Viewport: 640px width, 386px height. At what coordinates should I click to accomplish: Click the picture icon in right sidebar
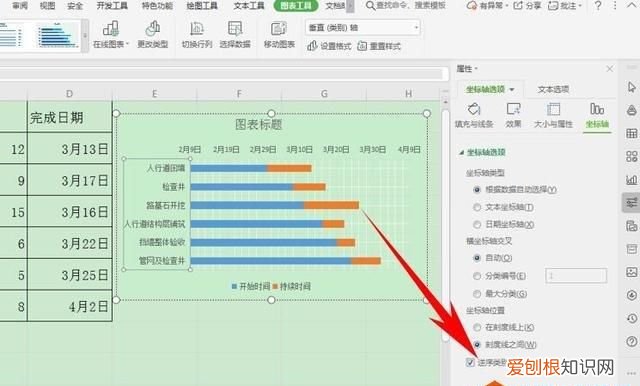632,272
